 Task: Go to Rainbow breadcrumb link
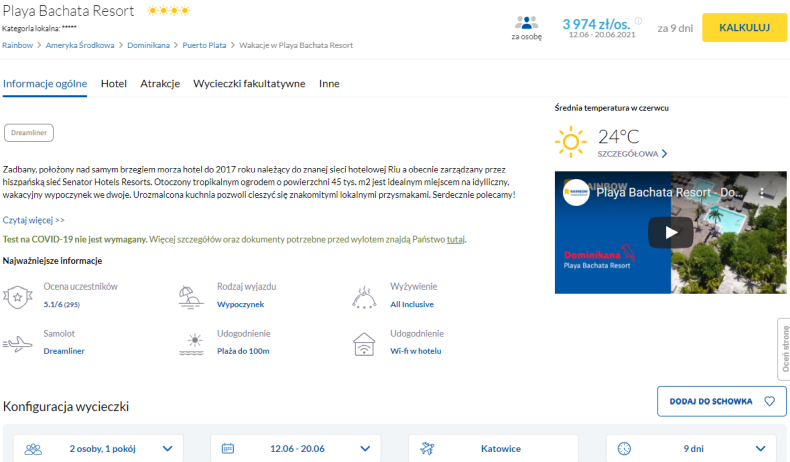(17, 45)
